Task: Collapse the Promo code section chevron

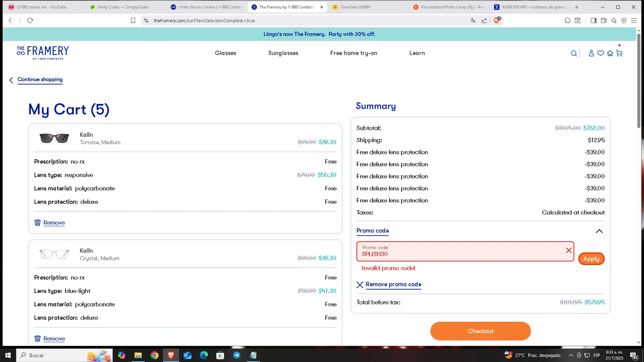Action: click(x=599, y=231)
